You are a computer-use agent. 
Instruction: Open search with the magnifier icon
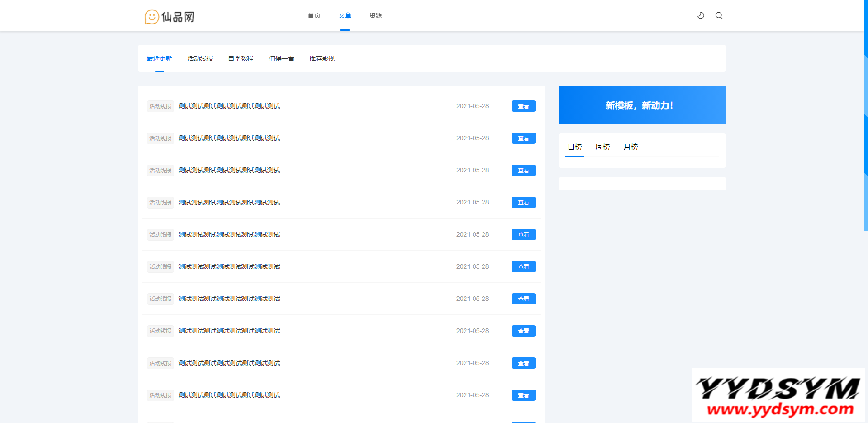point(719,15)
